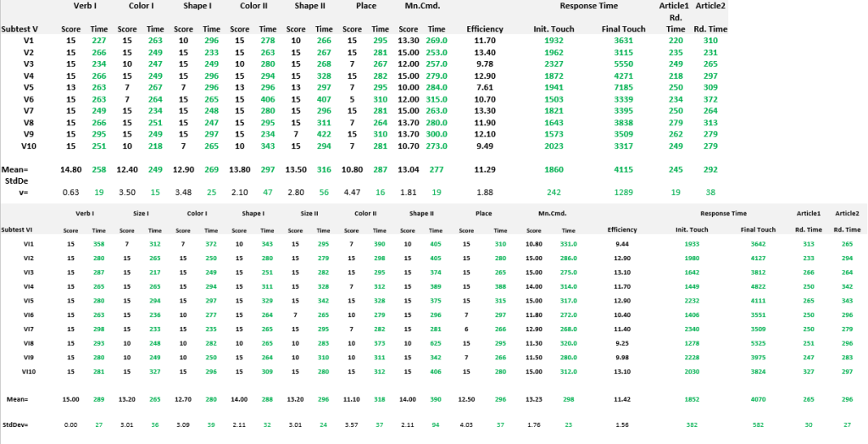Click Subtest V mean Final Touch 4115
This screenshot has width=868, height=444.
click(623, 169)
